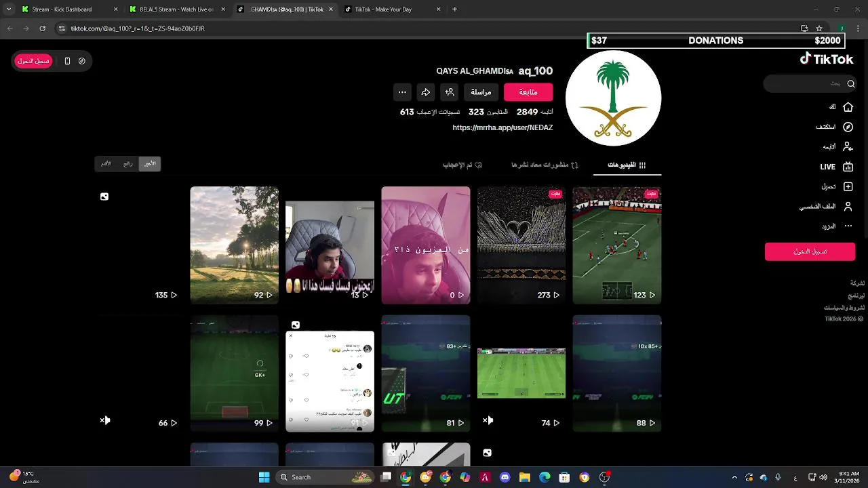Open File Explorer from the taskbar
868x488 pixels.
click(x=525, y=477)
